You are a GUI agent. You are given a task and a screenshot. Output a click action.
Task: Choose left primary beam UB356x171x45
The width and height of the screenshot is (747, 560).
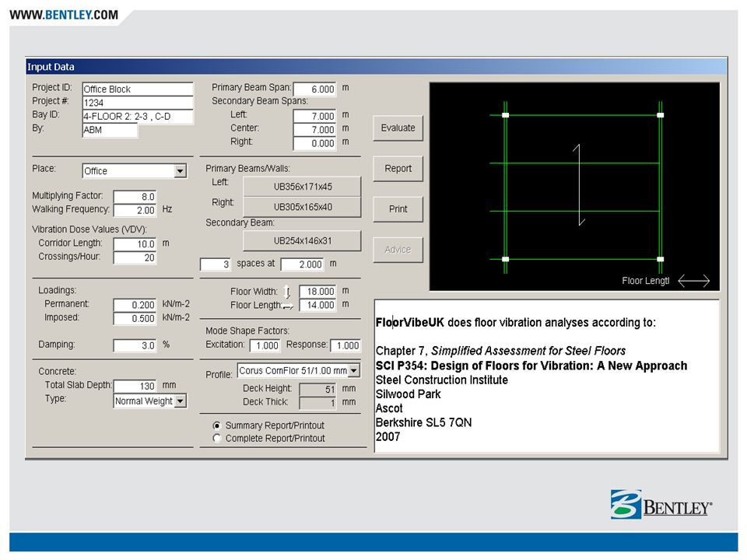point(302,187)
